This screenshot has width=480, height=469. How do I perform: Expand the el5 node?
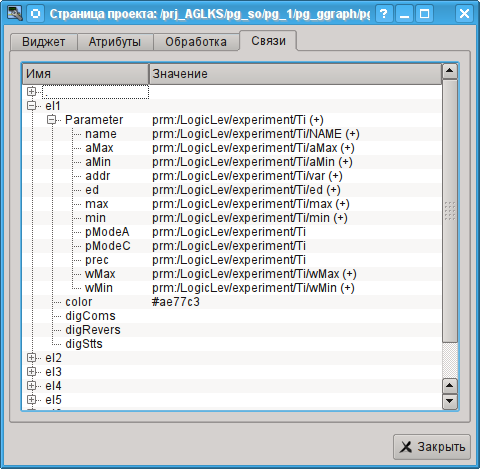[x=31, y=400]
